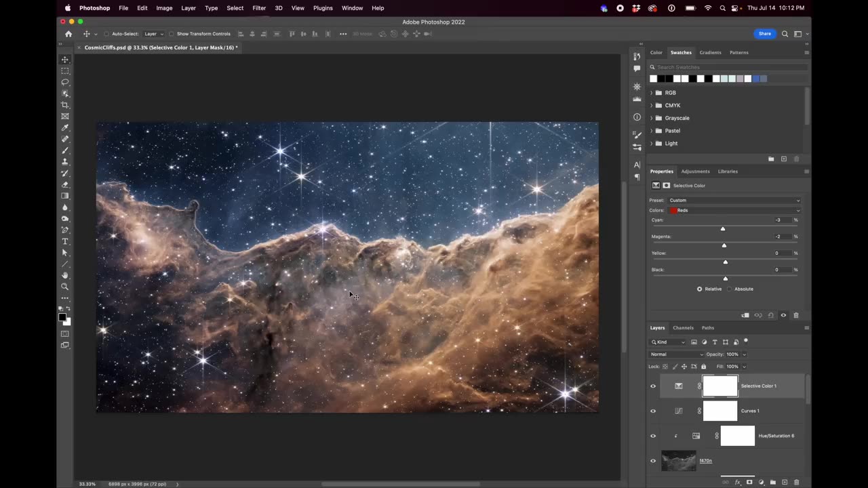Hide the Selective Color 1 layer

[x=653, y=386]
